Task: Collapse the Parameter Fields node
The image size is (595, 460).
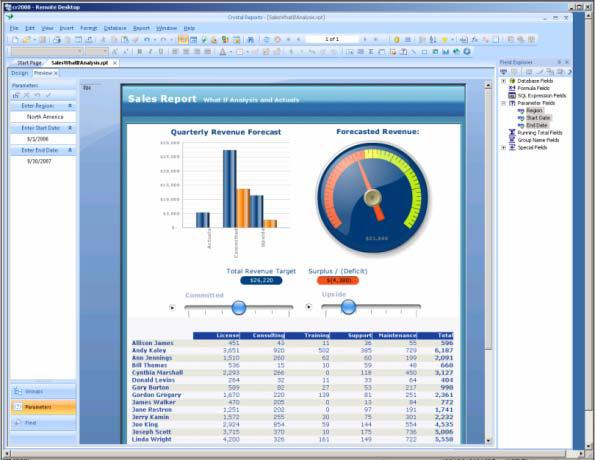Action: (x=504, y=103)
